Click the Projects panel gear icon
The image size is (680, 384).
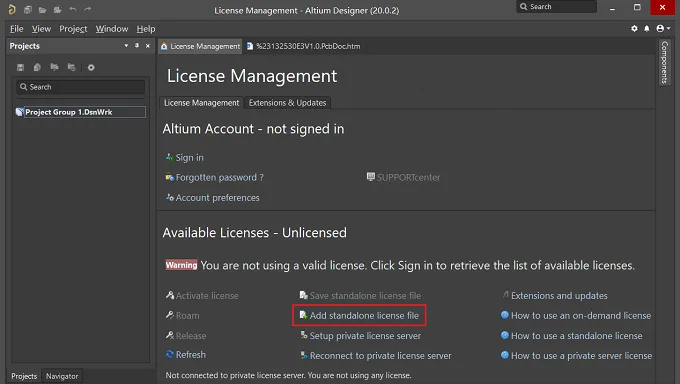coord(91,67)
